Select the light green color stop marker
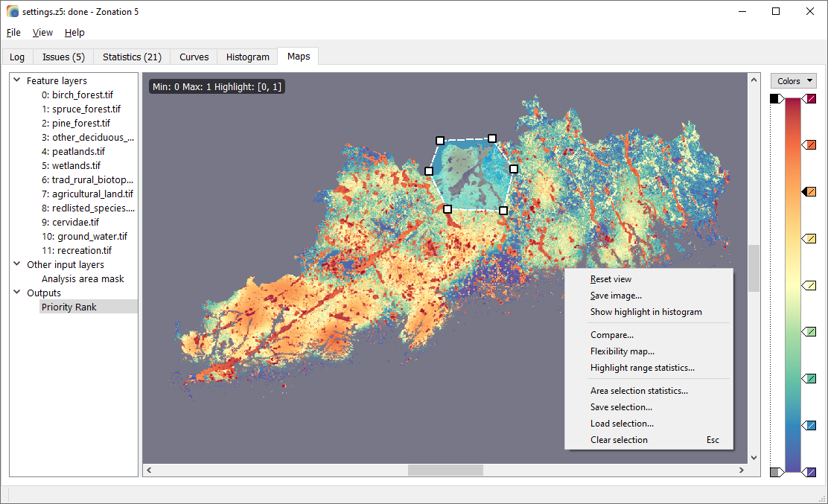 [x=809, y=332]
